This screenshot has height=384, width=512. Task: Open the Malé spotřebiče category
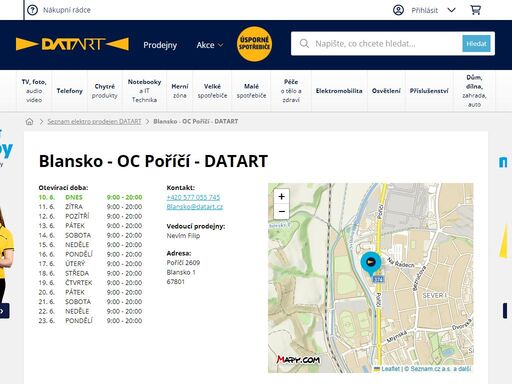[x=251, y=91]
